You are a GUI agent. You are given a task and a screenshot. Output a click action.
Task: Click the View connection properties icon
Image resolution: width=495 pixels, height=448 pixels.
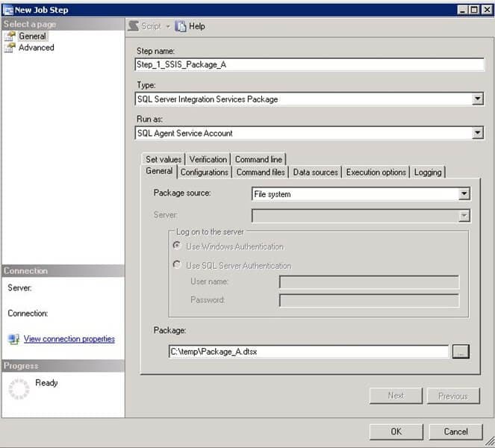pos(13,339)
